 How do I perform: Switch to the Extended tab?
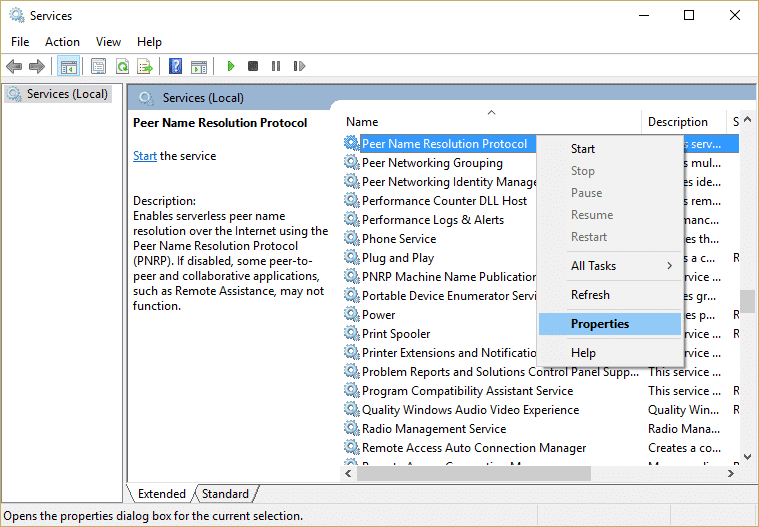pos(162,494)
